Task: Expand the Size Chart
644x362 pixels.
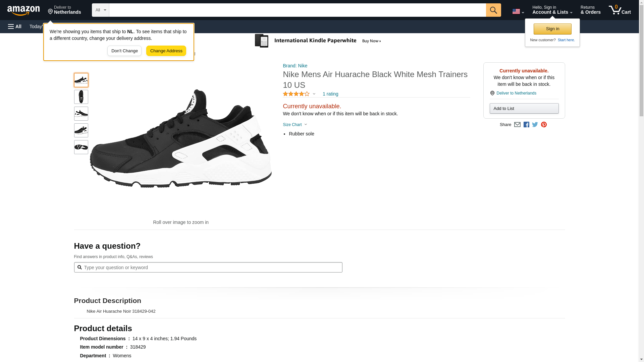Action: coord(295,125)
